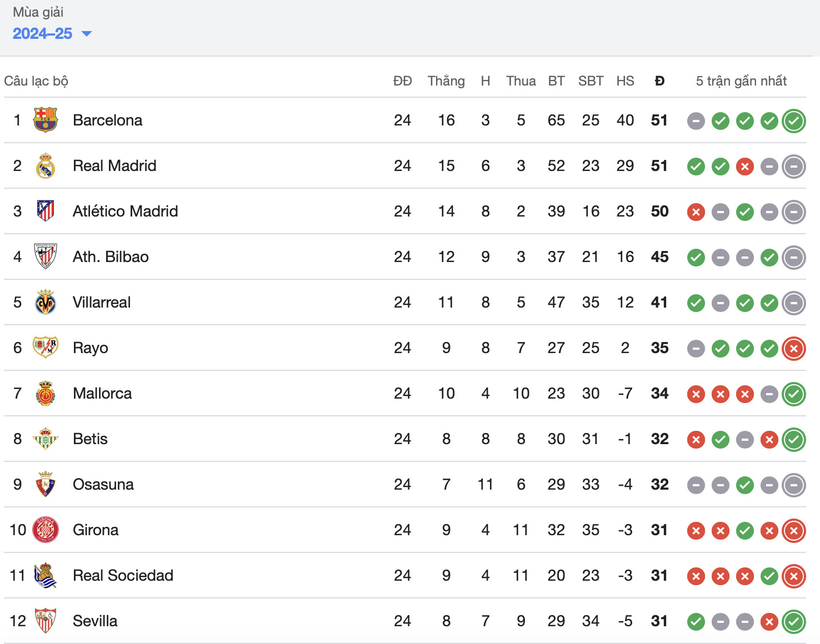Click the Barcelona club crest
This screenshot has height=644, width=820.
point(46,120)
